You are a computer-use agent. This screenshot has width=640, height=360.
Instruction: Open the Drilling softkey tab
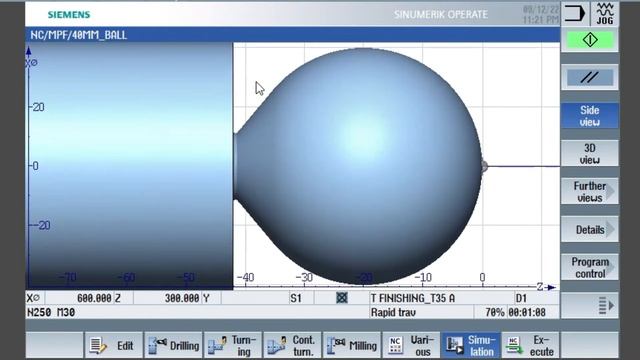point(173,346)
